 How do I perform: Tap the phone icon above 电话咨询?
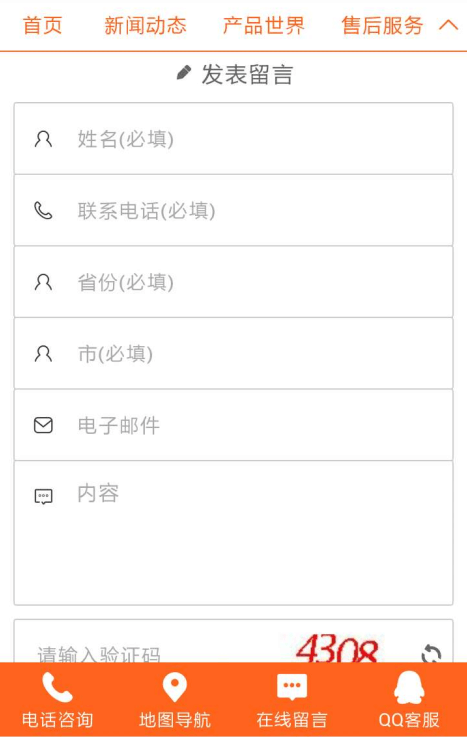coord(57,687)
